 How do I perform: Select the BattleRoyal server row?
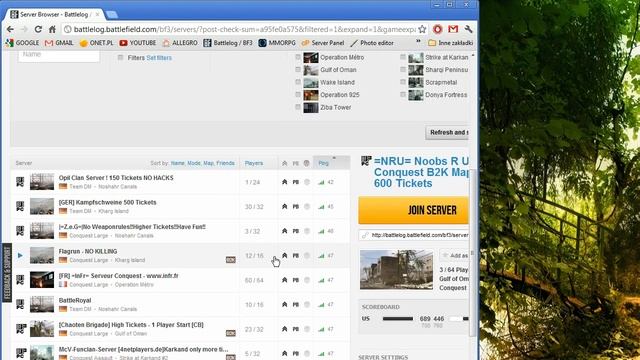point(180,304)
